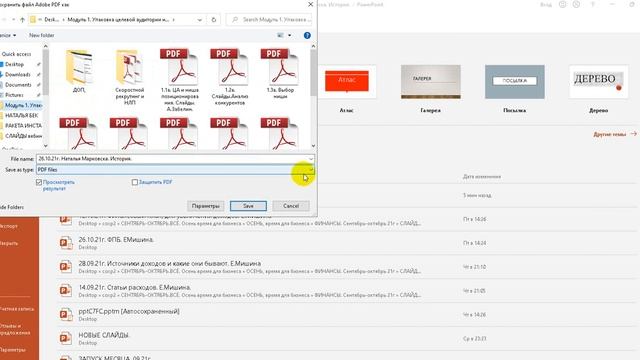Open Отзывы и предложения in sidebar
The height and width of the screenshot is (360, 640).
[x=15, y=329]
